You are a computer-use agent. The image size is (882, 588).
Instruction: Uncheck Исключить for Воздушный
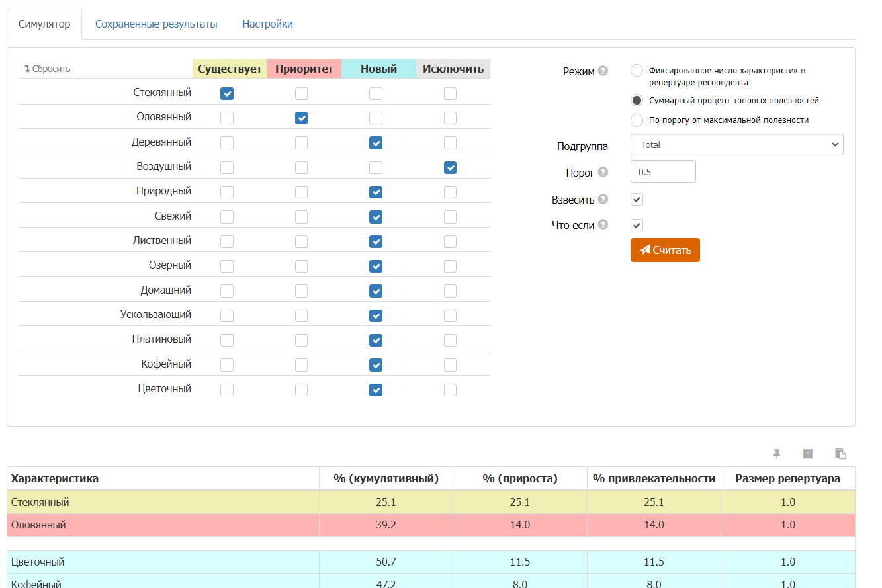tap(451, 168)
